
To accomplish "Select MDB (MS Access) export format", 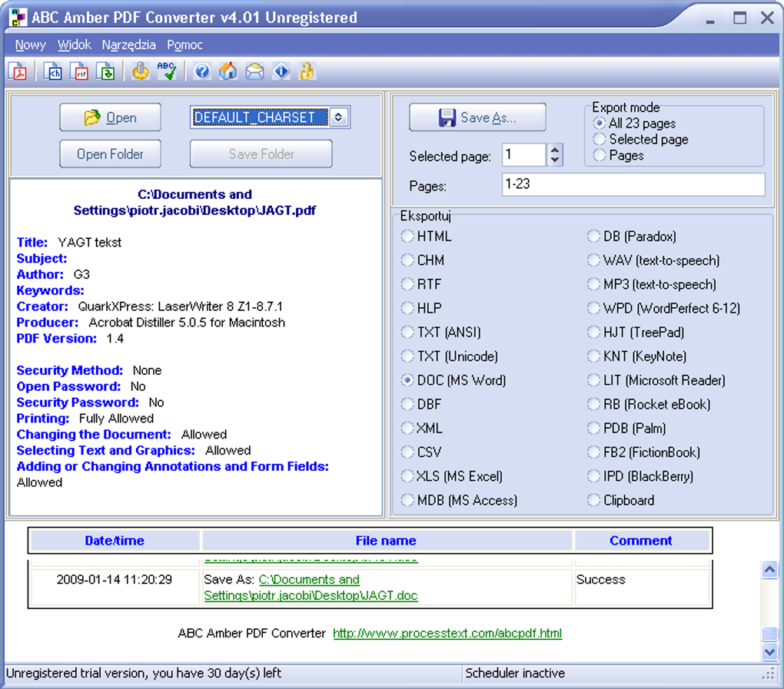I will coord(460,499).
